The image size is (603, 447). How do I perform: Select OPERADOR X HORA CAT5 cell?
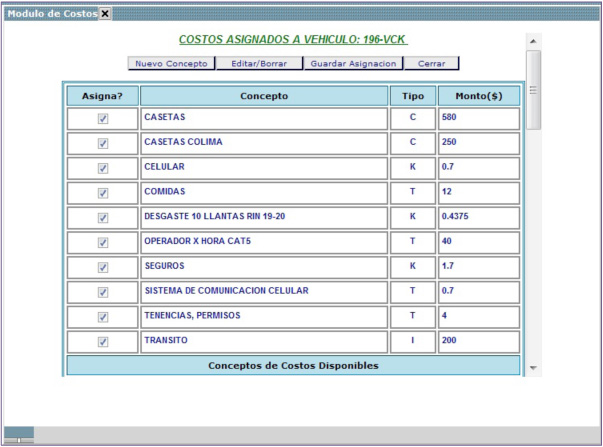click(x=264, y=243)
